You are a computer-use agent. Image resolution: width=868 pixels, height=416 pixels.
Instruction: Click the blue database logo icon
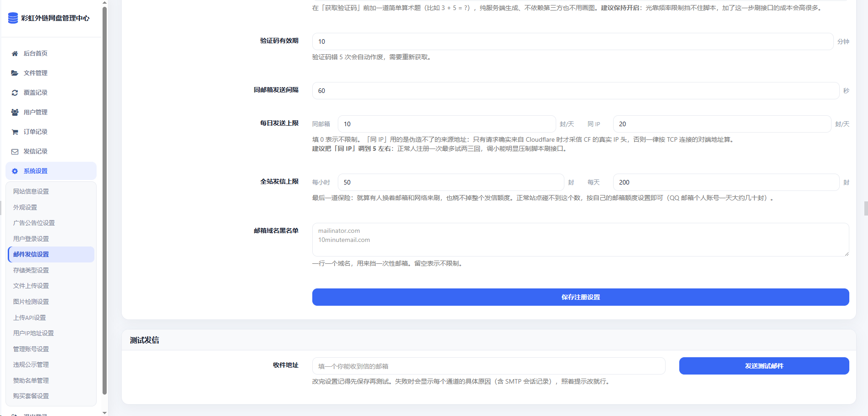pos(13,18)
